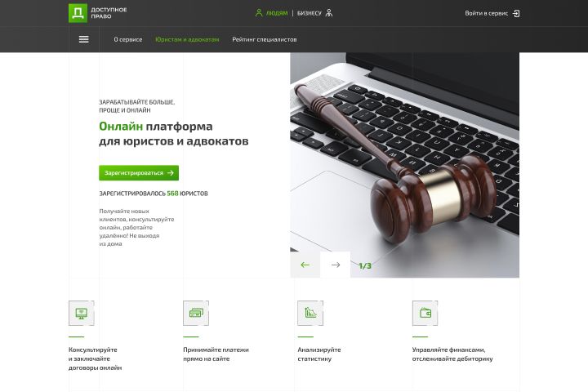The height and width of the screenshot is (392, 588).
Task: Click the 1/3 slide counter
Action: coord(365,265)
